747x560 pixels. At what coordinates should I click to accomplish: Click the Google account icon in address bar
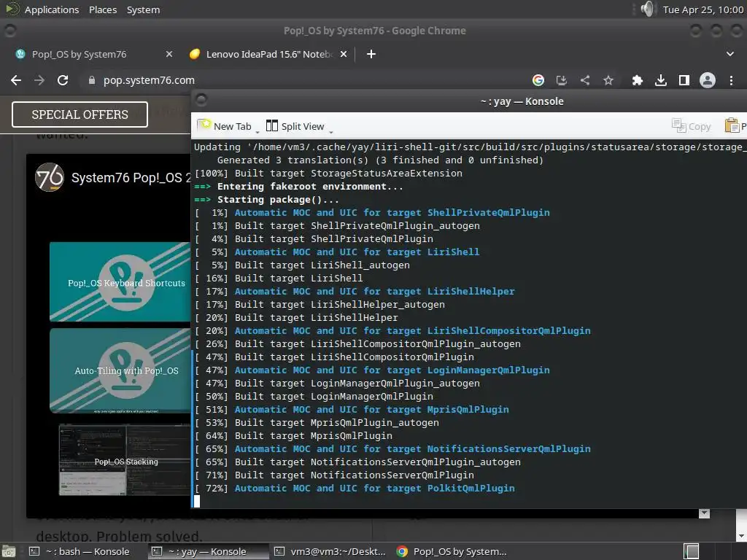[538, 80]
